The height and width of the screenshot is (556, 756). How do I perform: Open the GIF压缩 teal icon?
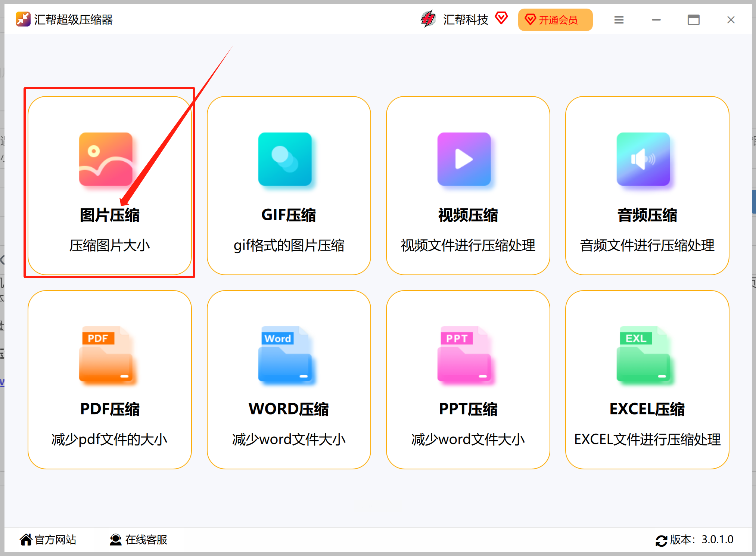[x=285, y=159]
